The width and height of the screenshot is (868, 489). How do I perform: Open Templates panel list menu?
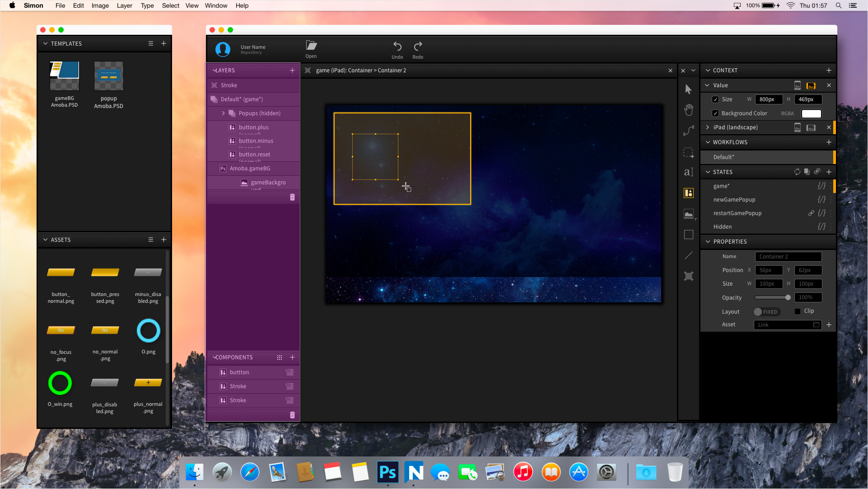point(151,44)
